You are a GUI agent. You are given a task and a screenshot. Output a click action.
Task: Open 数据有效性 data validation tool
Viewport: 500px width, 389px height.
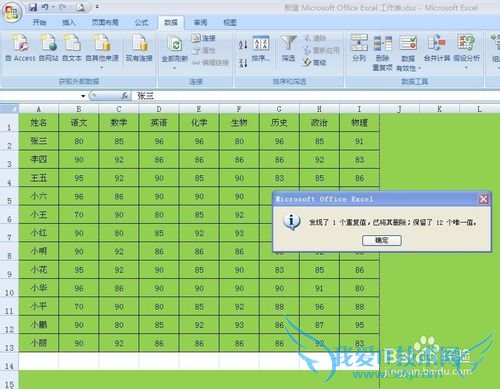click(x=409, y=53)
